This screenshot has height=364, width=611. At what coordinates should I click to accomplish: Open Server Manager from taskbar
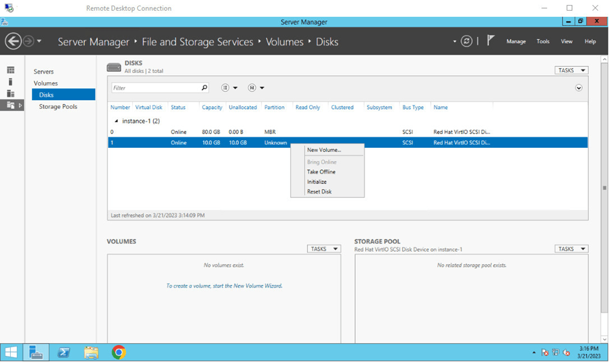[36, 352]
